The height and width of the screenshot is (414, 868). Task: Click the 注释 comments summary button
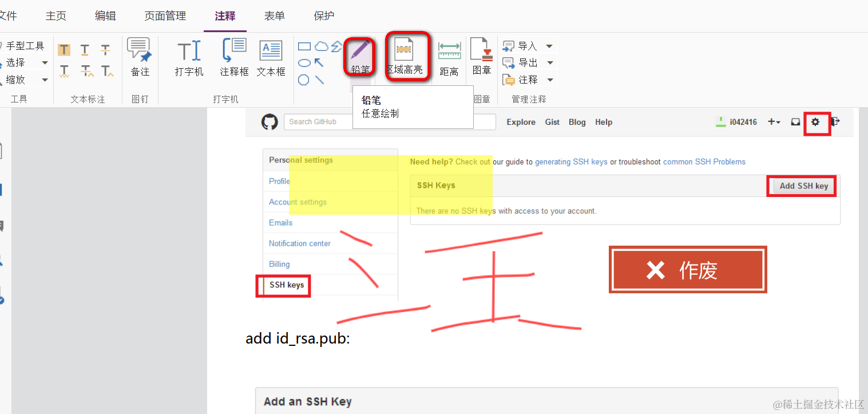[520, 80]
